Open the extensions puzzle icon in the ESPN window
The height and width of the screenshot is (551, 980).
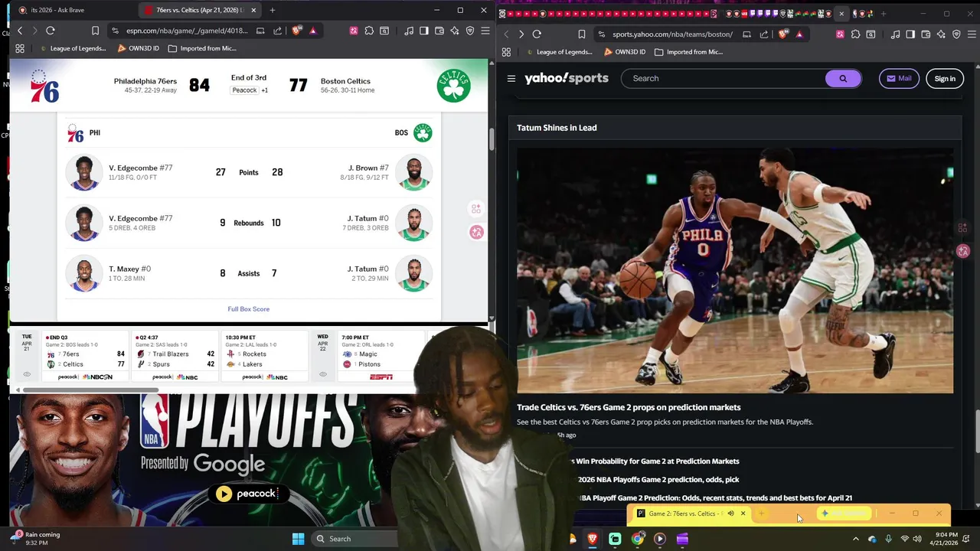pos(369,31)
